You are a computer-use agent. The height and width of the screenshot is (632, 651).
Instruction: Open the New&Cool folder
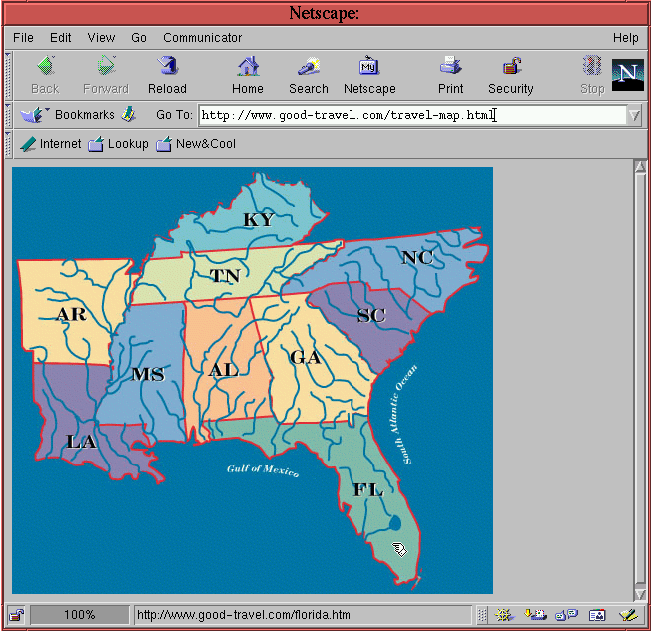(196, 144)
